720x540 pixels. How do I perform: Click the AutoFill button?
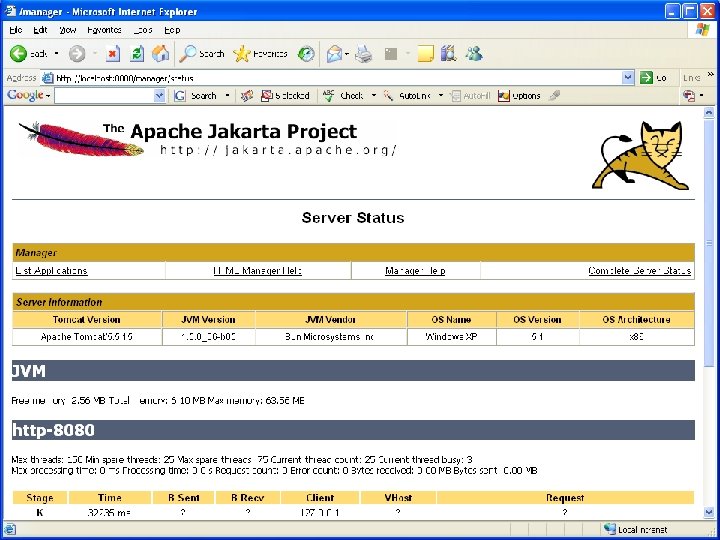point(470,96)
